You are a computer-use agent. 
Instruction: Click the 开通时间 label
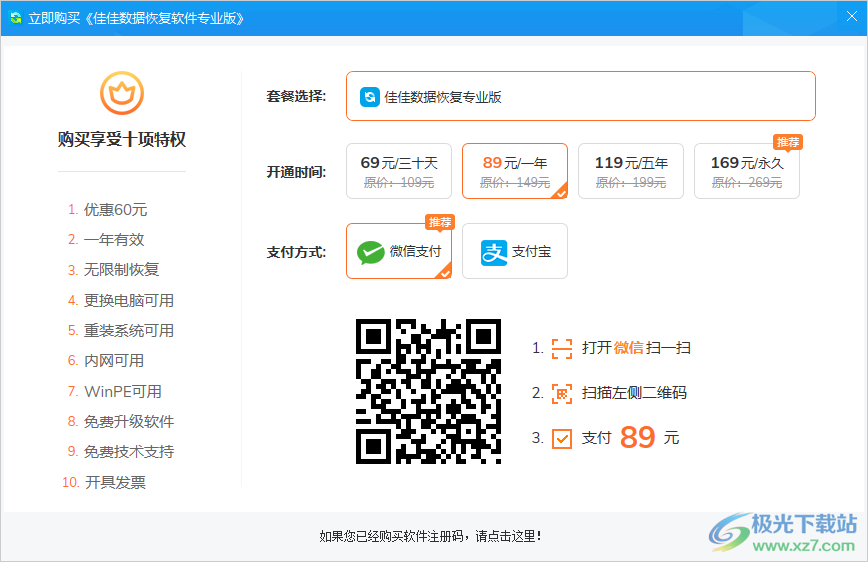296,172
